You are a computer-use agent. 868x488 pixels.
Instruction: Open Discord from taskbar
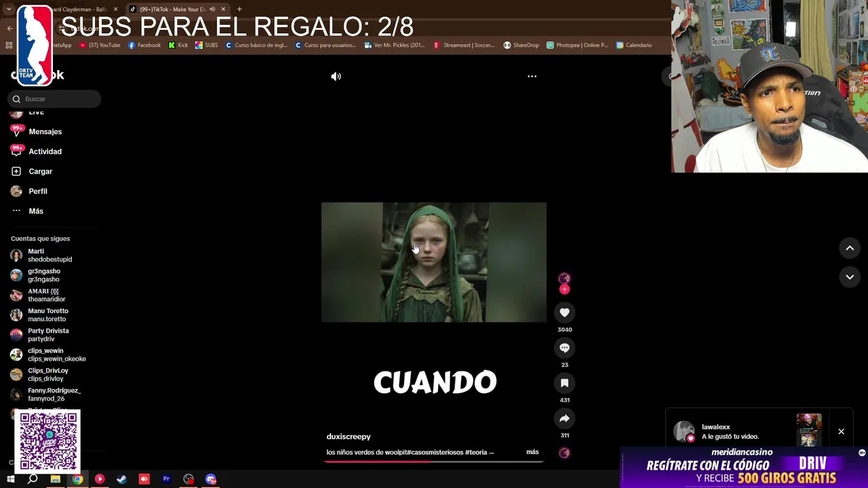[211, 479]
